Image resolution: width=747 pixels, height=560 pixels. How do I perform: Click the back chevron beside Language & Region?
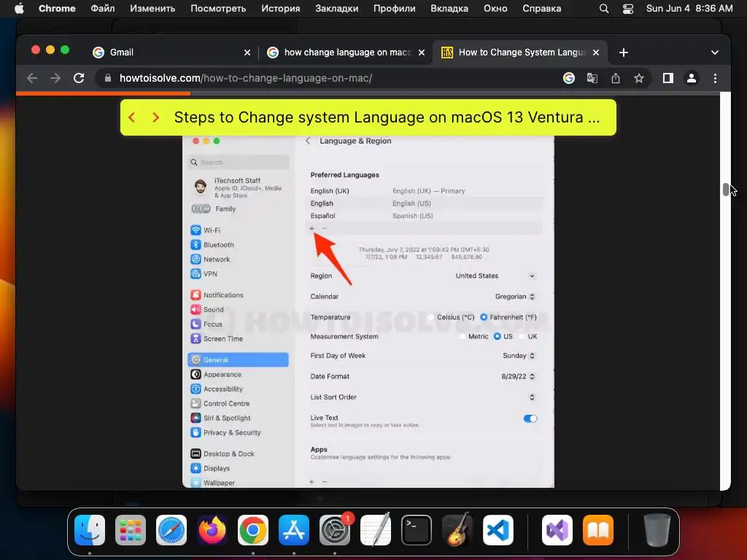[308, 141]
